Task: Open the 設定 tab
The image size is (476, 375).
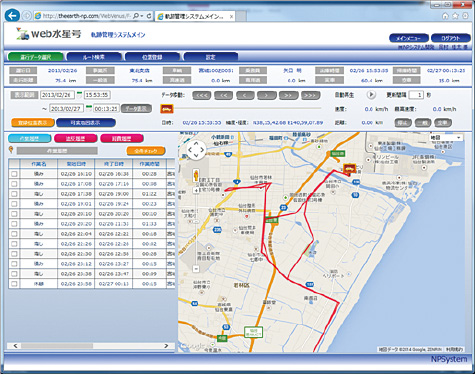Action: [211, 57]
